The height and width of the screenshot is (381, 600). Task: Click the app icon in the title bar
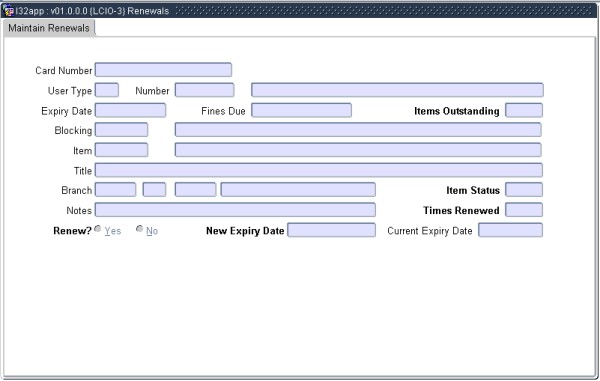pos(8,10)
